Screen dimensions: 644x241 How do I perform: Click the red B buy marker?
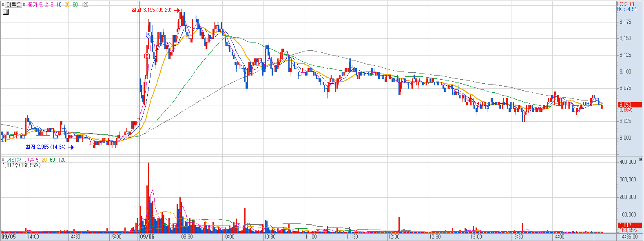pos(147,56)
